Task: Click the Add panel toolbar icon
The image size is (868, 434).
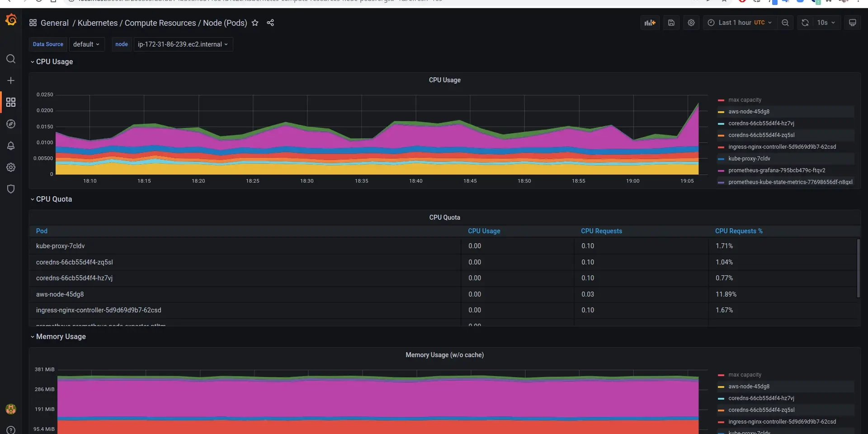Action: tap(650, 23)
